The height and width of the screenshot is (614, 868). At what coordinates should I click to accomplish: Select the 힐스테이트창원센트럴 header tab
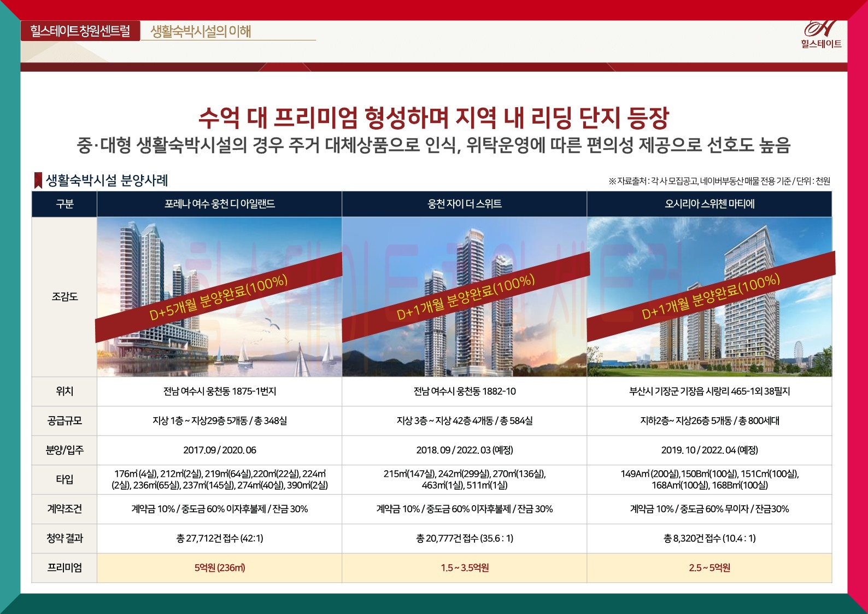pos(80,31)
